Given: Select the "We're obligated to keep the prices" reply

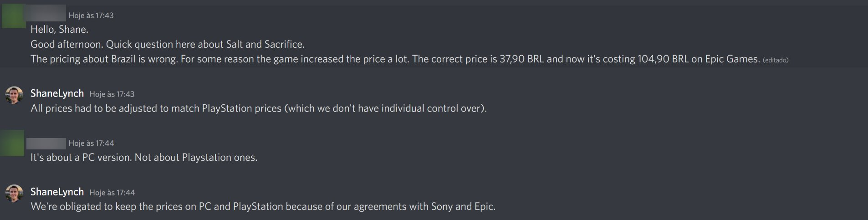Looking at the screenshot, I should coord(263,207).
